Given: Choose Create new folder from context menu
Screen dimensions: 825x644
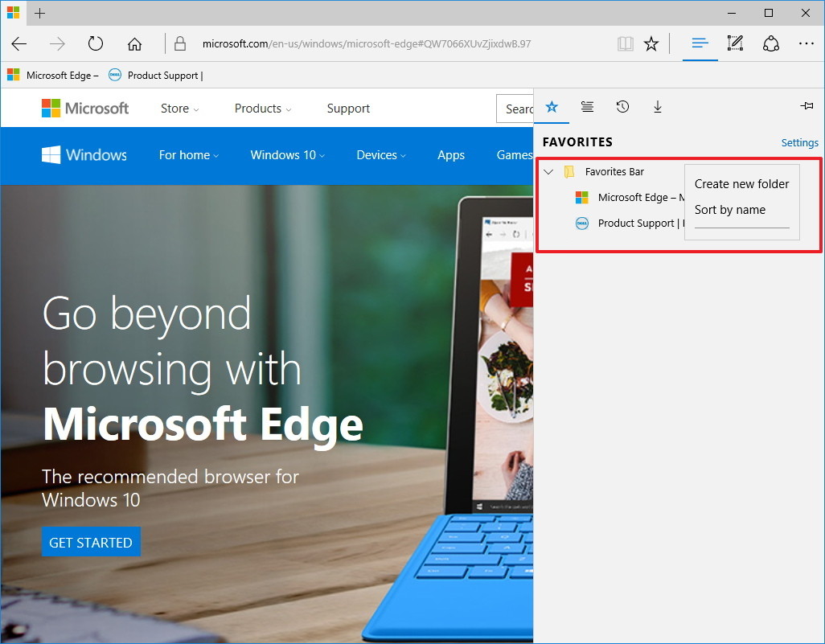Looking at the screenshot, I should (x=742, y=183).
